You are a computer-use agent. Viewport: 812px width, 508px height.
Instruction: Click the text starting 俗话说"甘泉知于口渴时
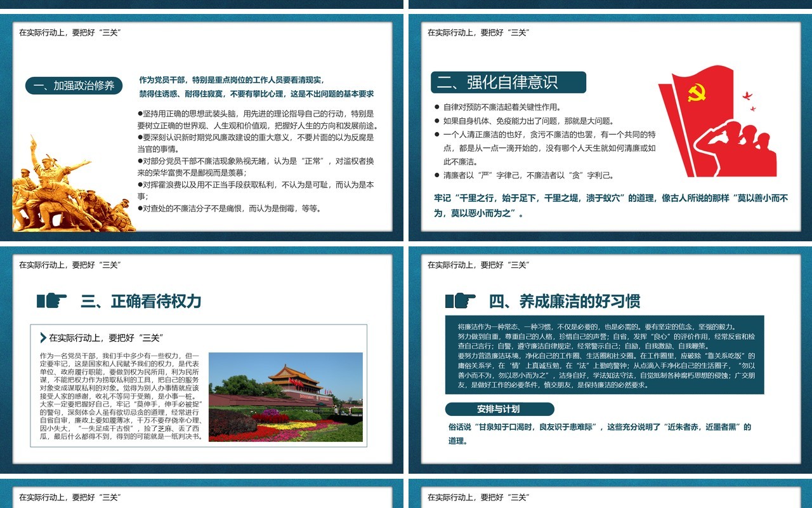[599, 434]
